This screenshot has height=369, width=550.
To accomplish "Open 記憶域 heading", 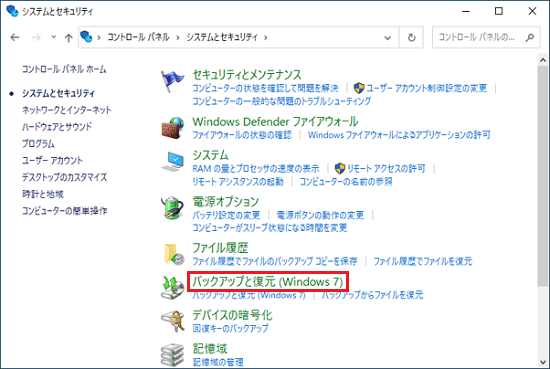I will click(210, 349).
